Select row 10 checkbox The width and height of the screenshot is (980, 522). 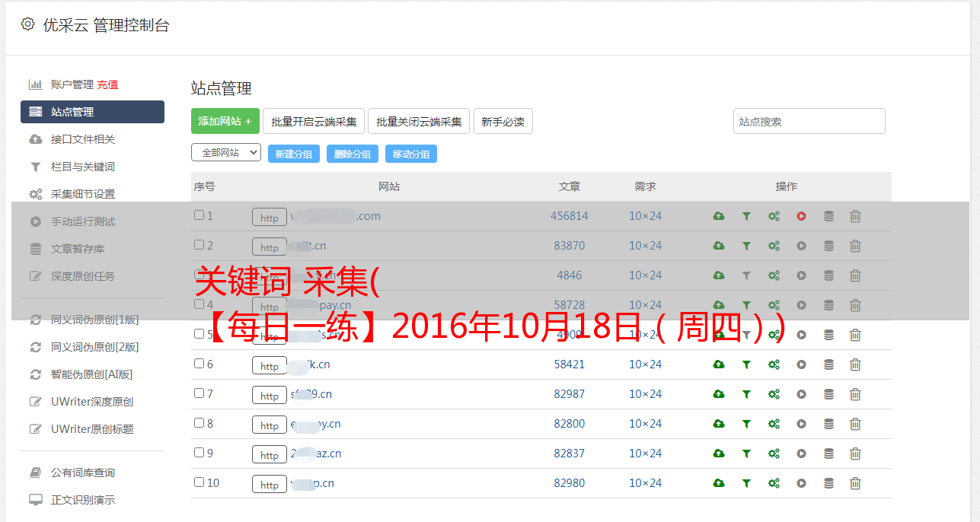(199, 482)
